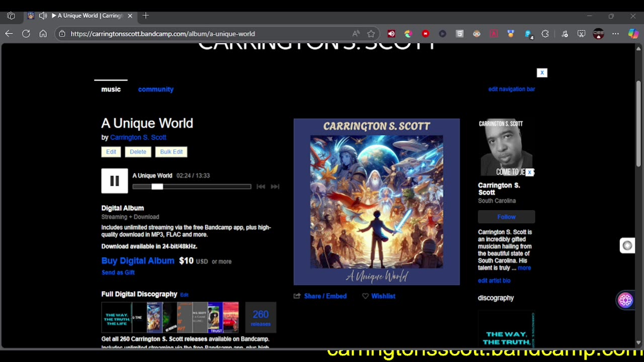Open the browser Extensions puzzle menu
The height and width of the screenshot is (362, 644).
[545, 34]
